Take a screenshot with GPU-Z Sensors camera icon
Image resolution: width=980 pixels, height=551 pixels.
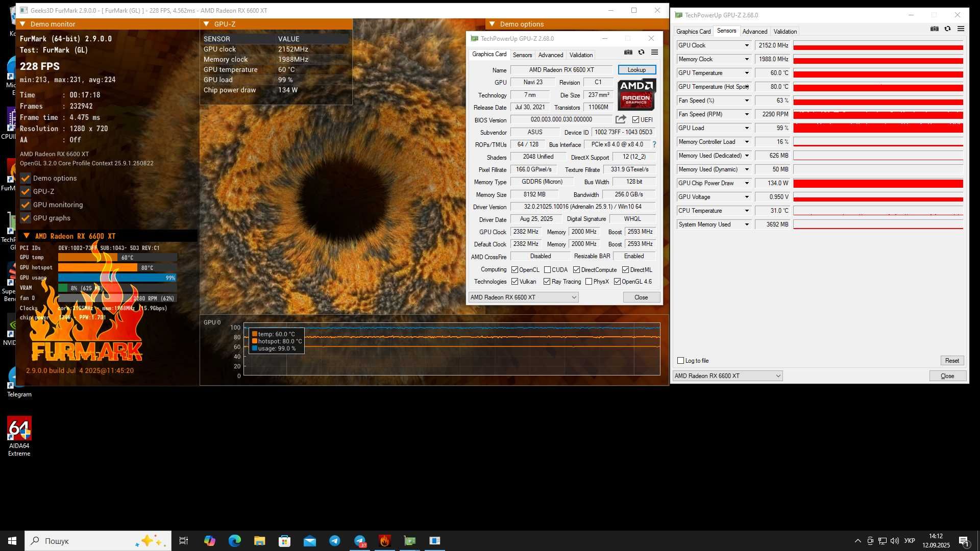point(934,29)
